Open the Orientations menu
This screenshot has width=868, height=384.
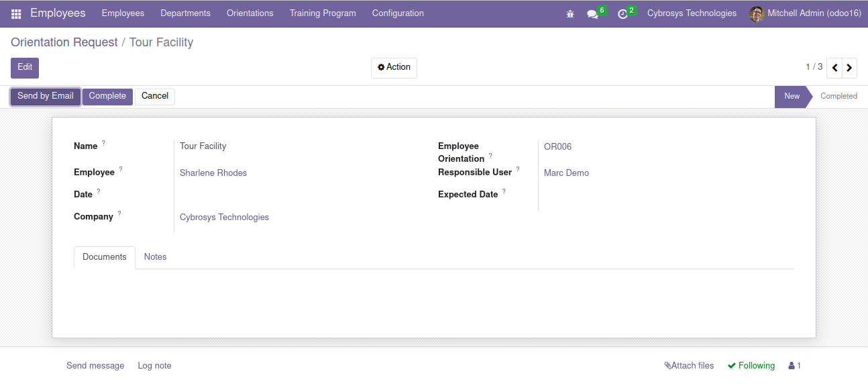250,13
